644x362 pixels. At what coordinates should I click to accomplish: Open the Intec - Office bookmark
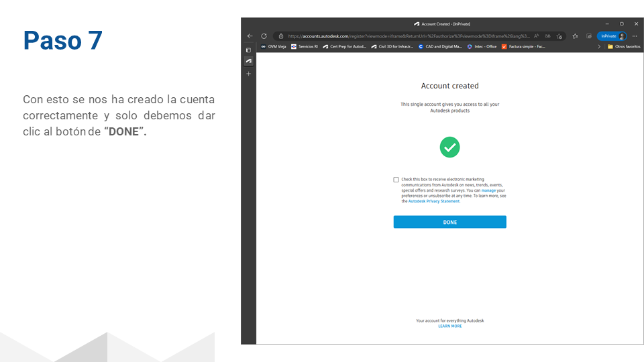[482, 47]
